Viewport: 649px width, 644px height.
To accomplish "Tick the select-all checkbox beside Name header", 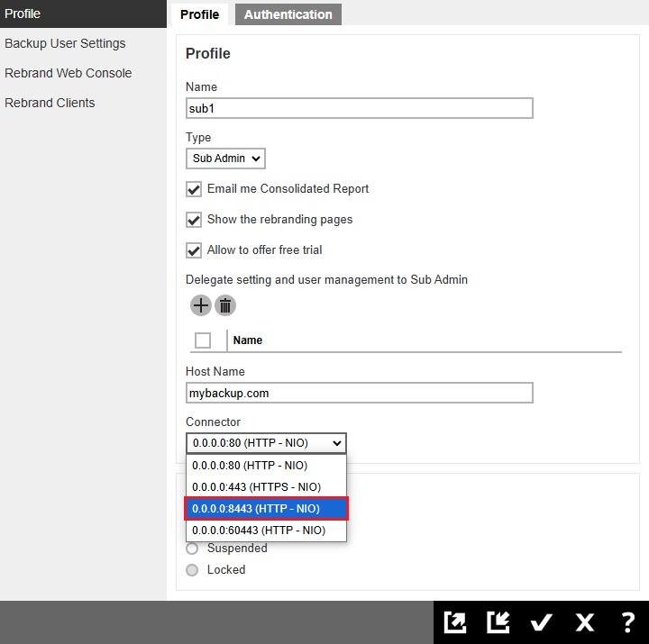I will click(203, 340).
